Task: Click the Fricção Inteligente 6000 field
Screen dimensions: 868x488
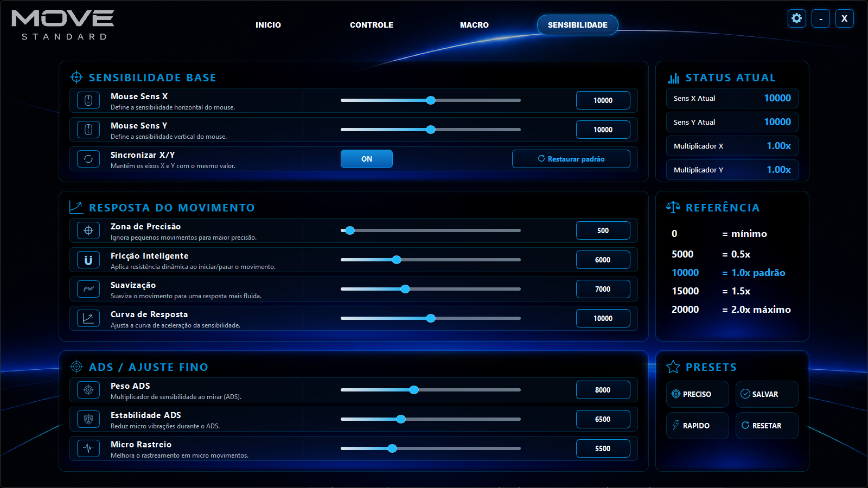Action: point(603,260)
